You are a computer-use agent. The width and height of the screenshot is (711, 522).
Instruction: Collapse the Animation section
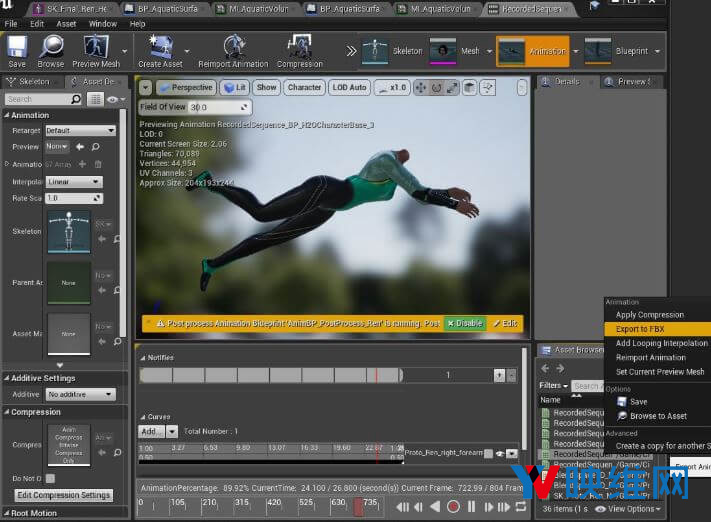[7, 115]
